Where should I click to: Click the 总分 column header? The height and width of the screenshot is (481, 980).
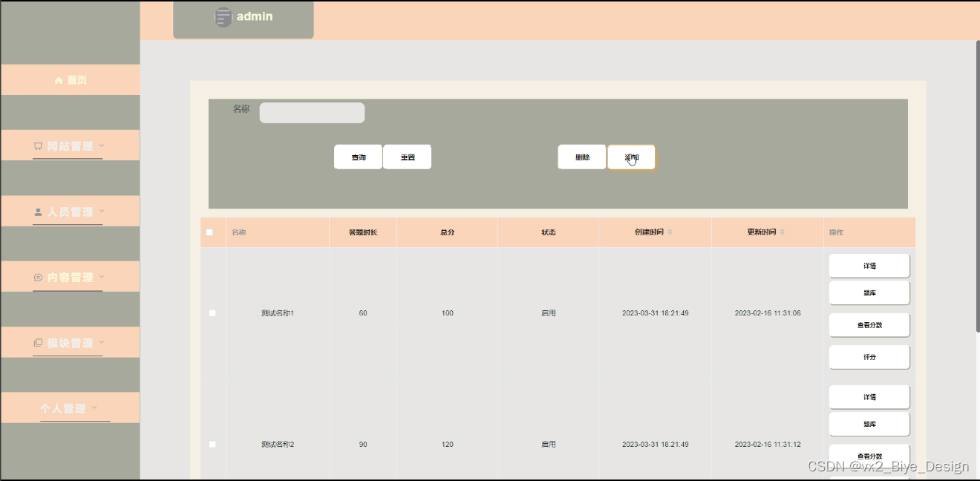pos(447,232)
